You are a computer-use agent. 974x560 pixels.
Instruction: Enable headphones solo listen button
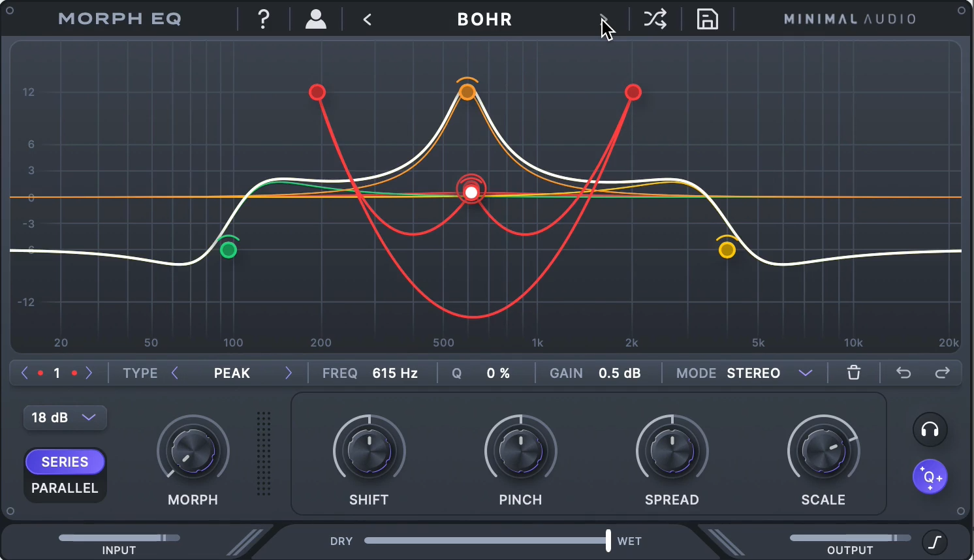[x=930, y=429]
